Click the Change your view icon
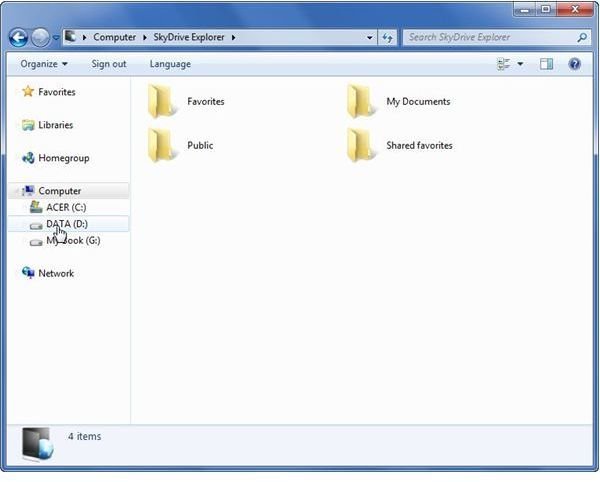Viewport: 600px width, 482px height. 503,64
